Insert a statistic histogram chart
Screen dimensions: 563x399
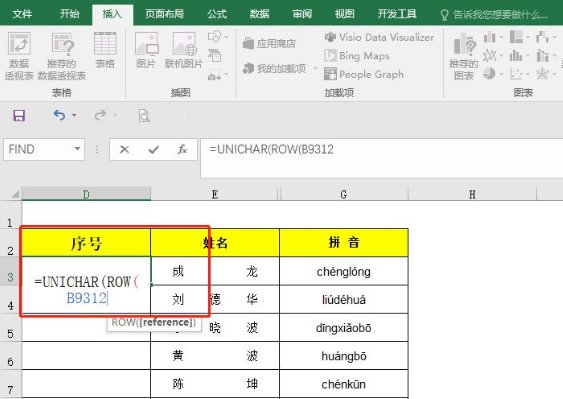[x=516, y=56]
